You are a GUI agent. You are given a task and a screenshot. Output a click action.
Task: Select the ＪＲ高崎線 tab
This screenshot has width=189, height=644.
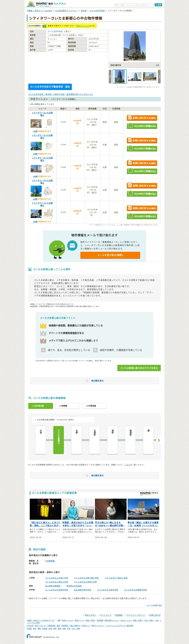68,406
